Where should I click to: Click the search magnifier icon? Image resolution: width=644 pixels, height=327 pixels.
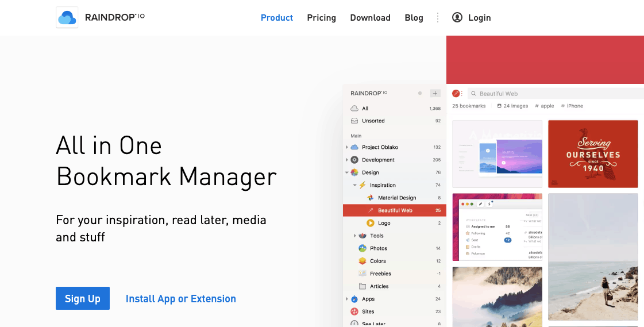coord(473,94)
